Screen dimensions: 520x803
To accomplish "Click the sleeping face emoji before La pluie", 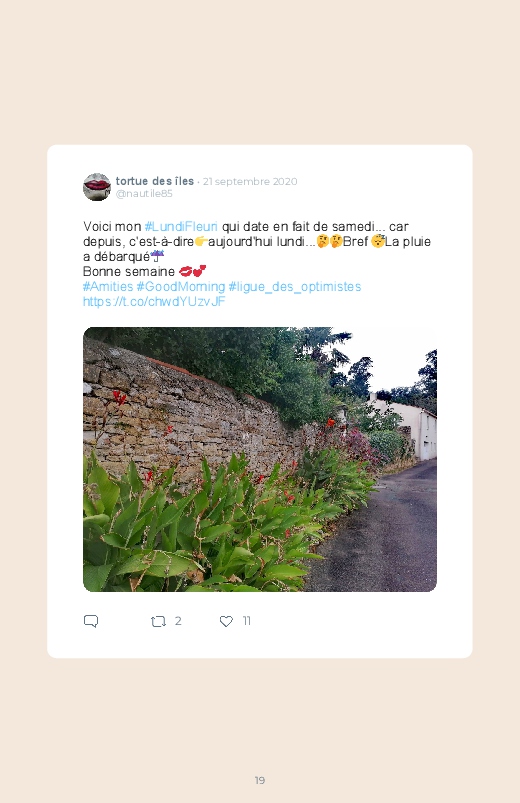I will click(x=378, y=241).
